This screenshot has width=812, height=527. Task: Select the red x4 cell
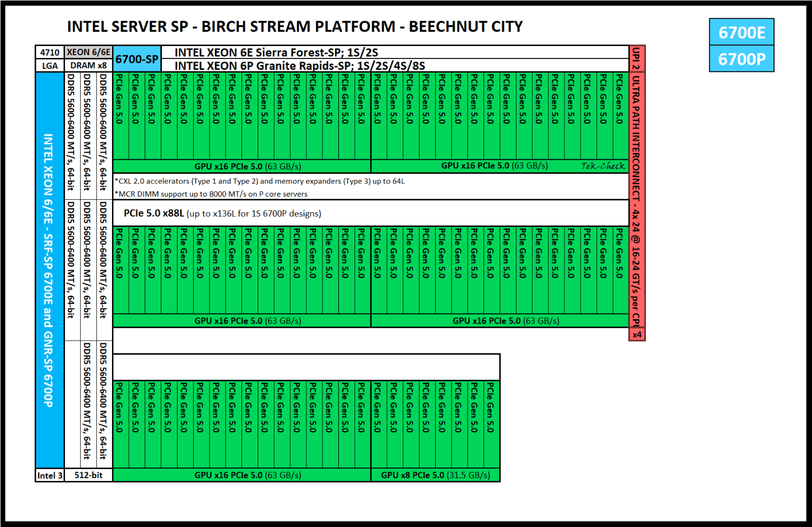pyautogui.click(x=637, y=335)
